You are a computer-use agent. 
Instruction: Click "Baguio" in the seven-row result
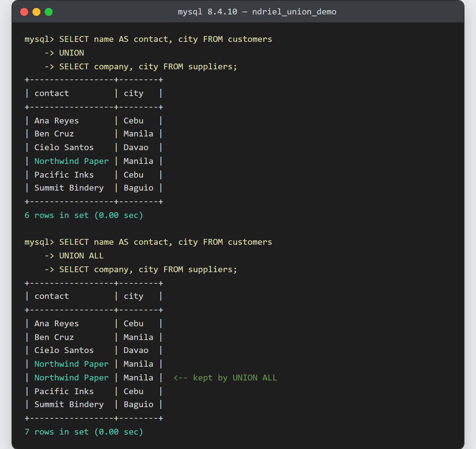click(x=138, y=405)
